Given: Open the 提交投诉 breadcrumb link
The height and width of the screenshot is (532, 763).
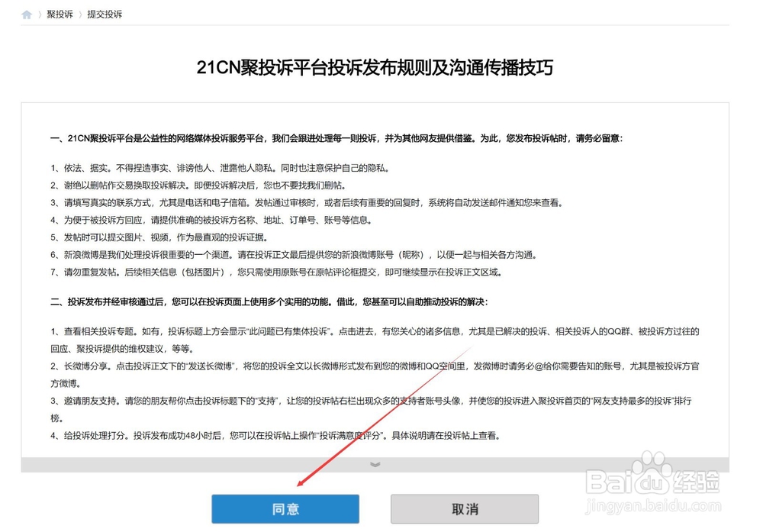Looking at the screenshot, I should point(105,15).
